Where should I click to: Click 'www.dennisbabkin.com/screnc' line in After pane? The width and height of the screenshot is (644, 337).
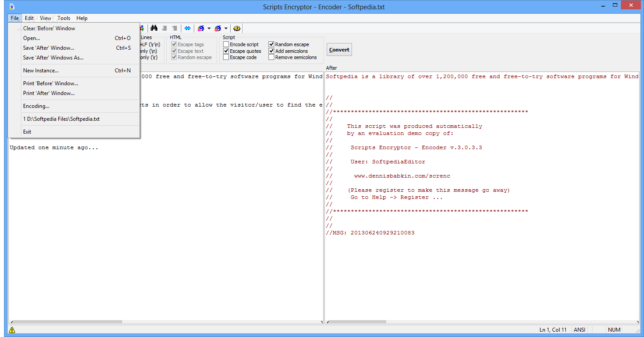point(402,176)
